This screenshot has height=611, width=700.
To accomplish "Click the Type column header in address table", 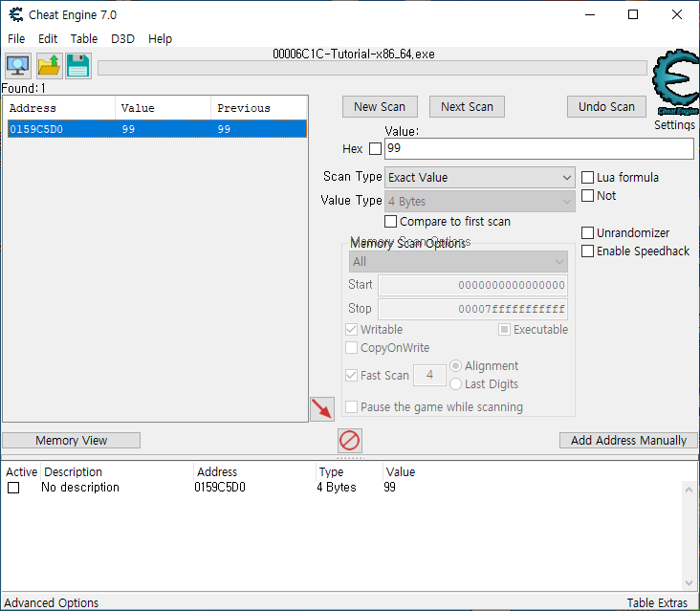I will click(349, 472).
